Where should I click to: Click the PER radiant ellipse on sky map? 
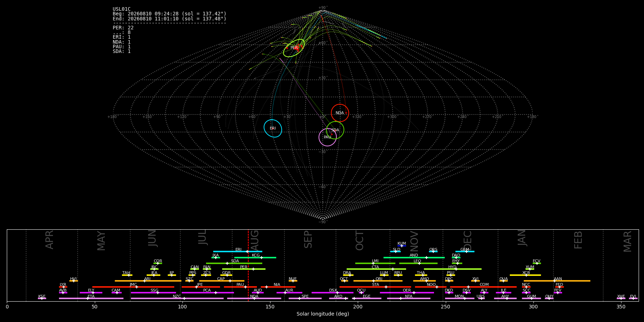coord(294,48)
